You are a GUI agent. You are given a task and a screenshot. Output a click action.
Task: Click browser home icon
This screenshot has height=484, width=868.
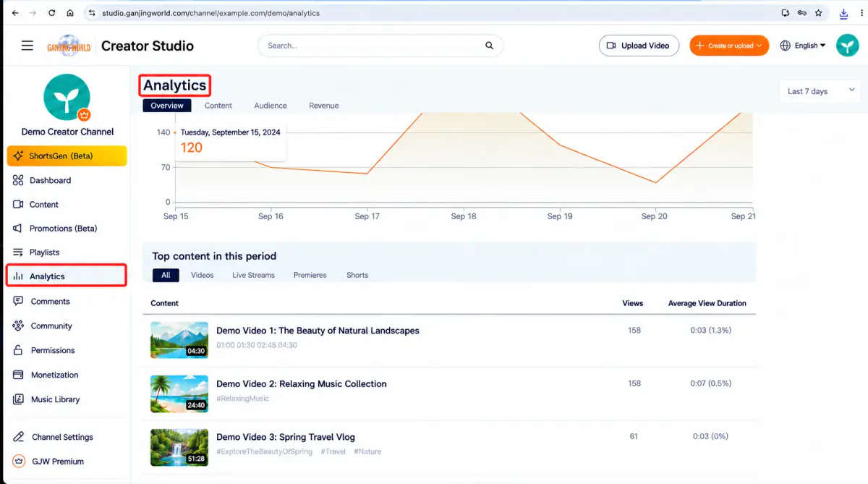point(69,13)
